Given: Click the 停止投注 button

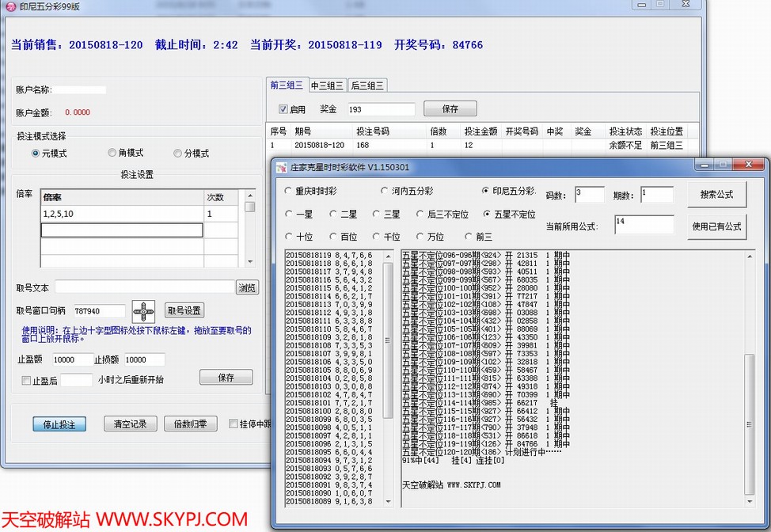Looking at the screenshot, I should [59, 424].
